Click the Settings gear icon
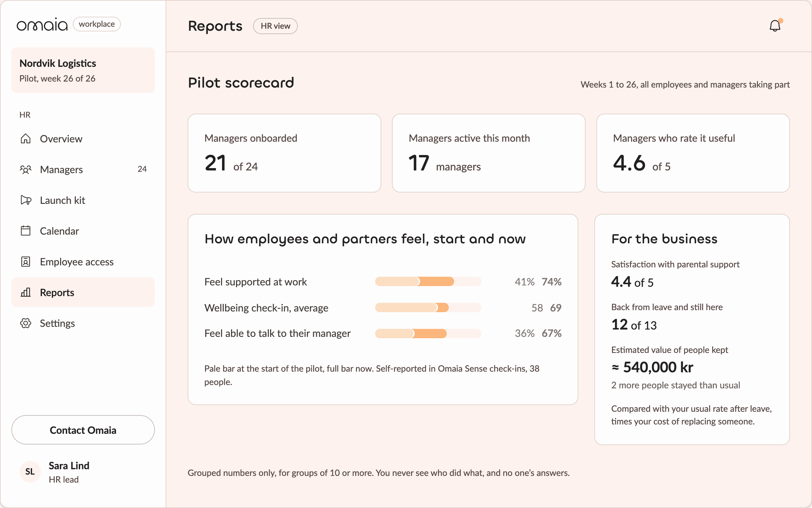The image size is (812, 508). coord(25,323)
